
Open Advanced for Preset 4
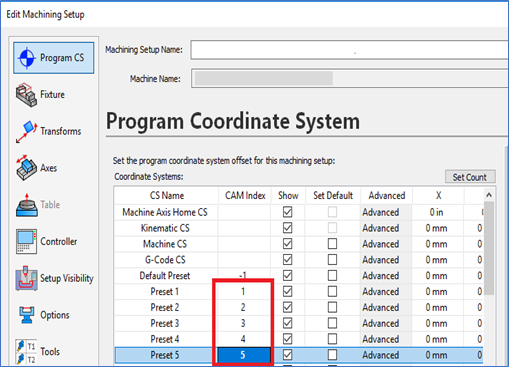pyautogui.click(x=386, y=339)
